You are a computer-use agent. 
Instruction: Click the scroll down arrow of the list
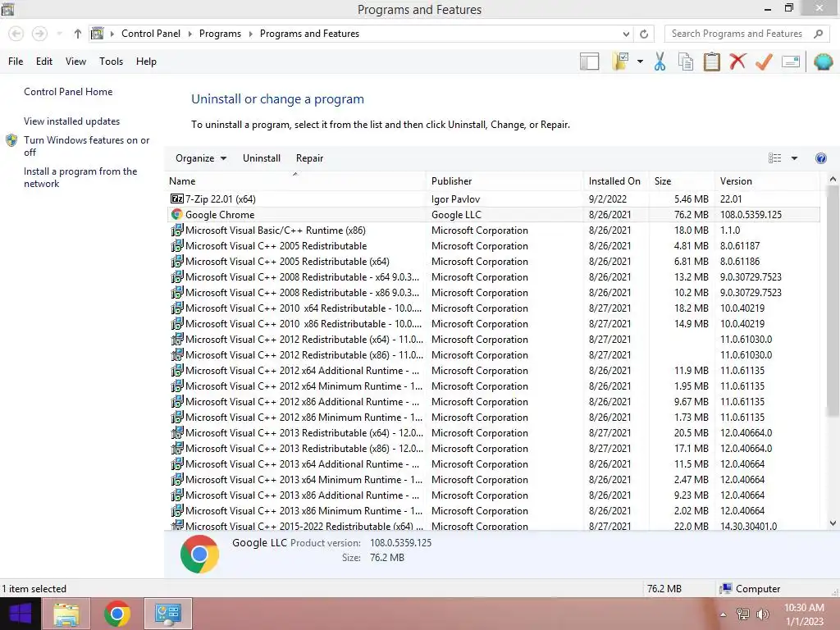point(833,523)
